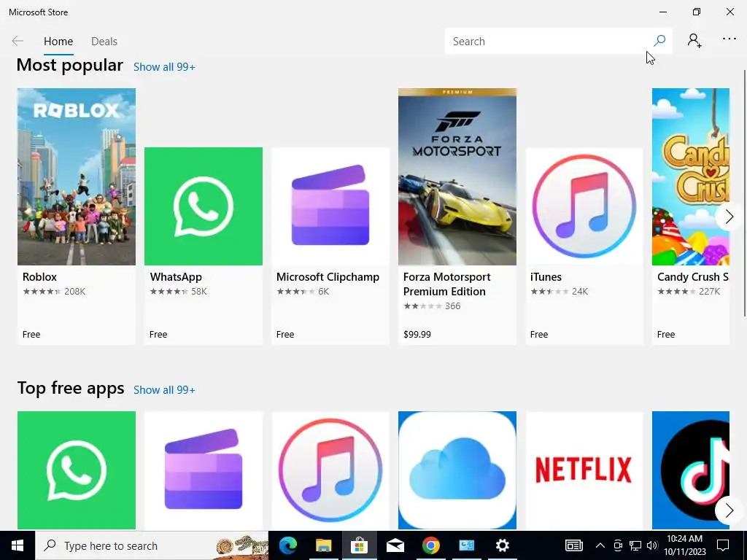The height and width of the screenshot is (560, 747).
Task: Click the Most popular section heading
Action: [x=69, y=65]
